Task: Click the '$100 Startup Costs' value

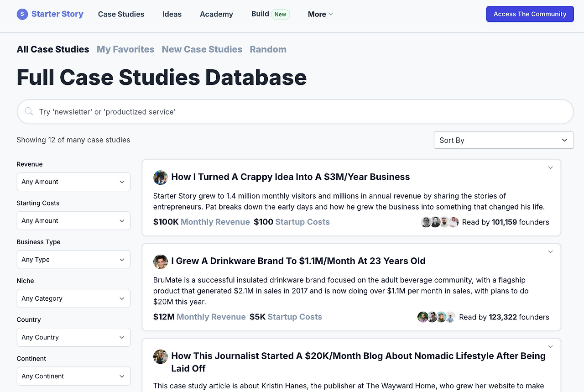Action: point(292,222)
